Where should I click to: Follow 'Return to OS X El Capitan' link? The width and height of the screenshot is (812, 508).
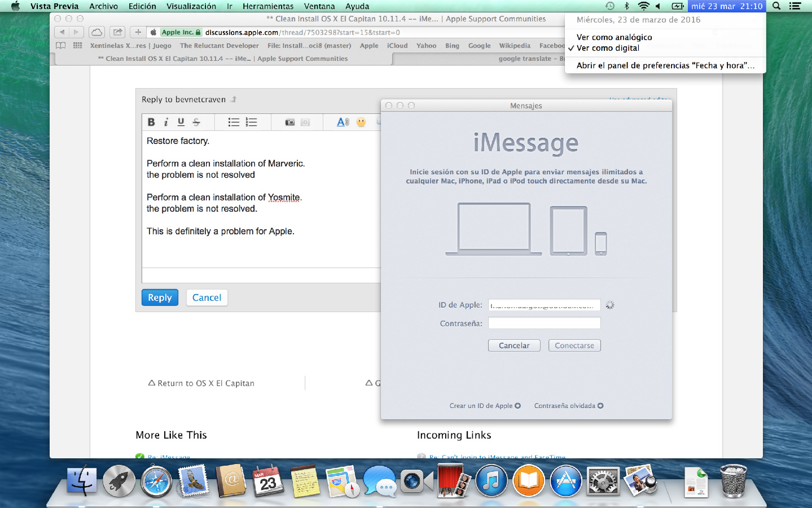201,383
